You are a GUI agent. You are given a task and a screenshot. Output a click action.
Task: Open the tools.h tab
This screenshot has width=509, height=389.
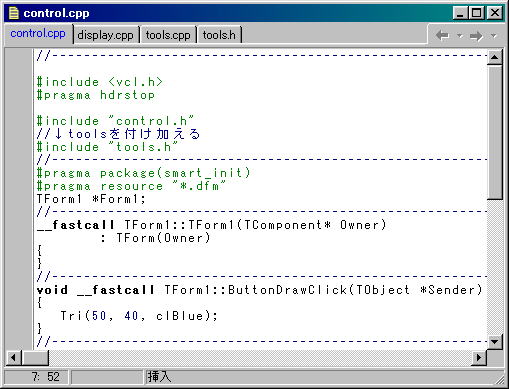[x=219, y=35]
